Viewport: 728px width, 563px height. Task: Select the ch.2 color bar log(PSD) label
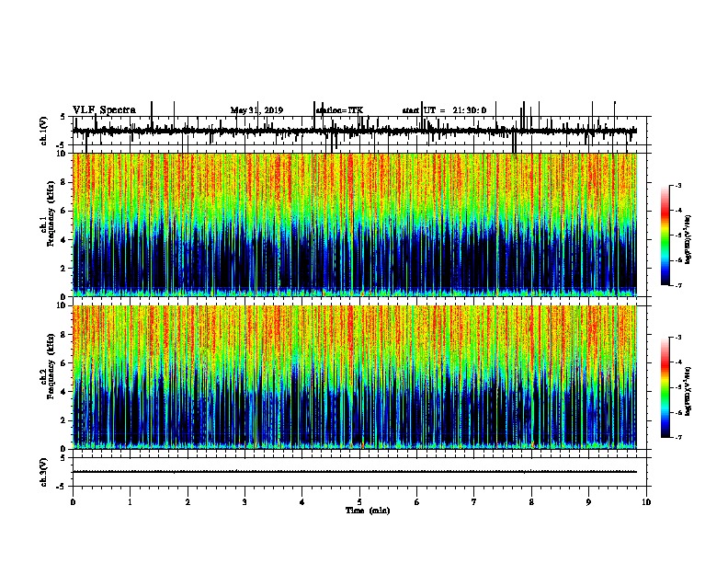point(688,391)
